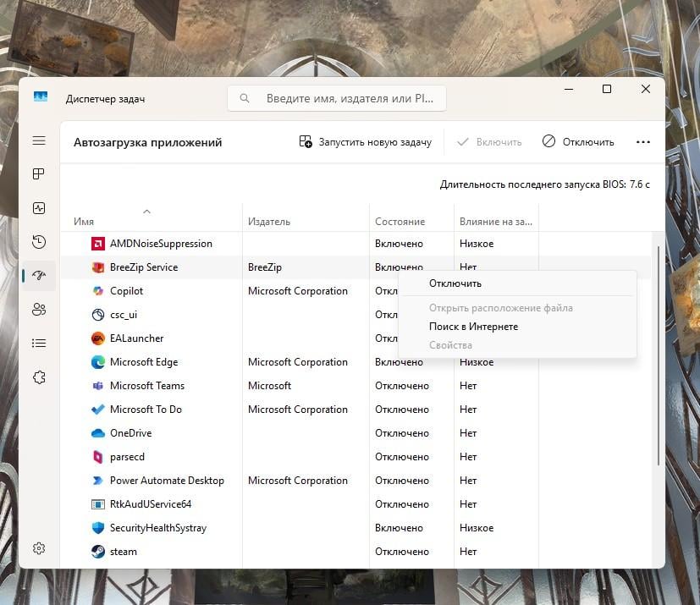Click Microsoft publisher cell in Teams row
This screenshot has height=605, width=700.
[269, 386]
